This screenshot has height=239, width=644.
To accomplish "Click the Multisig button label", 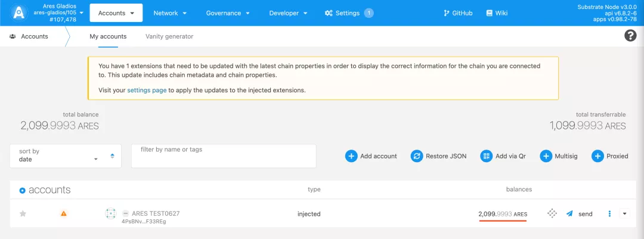I will [566, 156].
